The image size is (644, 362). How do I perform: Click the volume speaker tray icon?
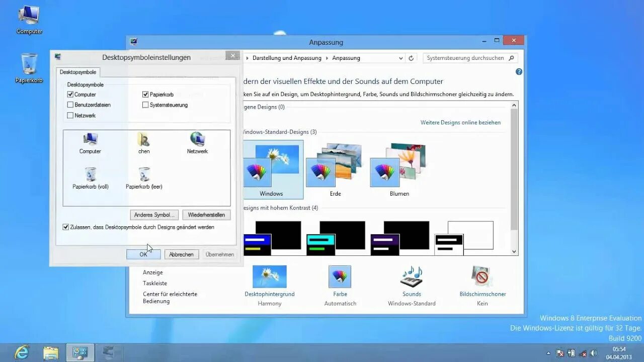tap(594, 353)
